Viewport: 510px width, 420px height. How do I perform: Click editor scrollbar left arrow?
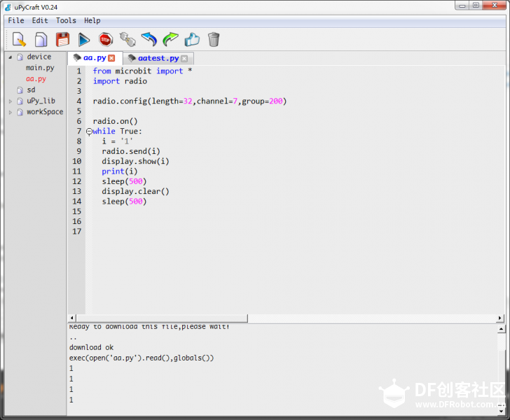(72, 318)
